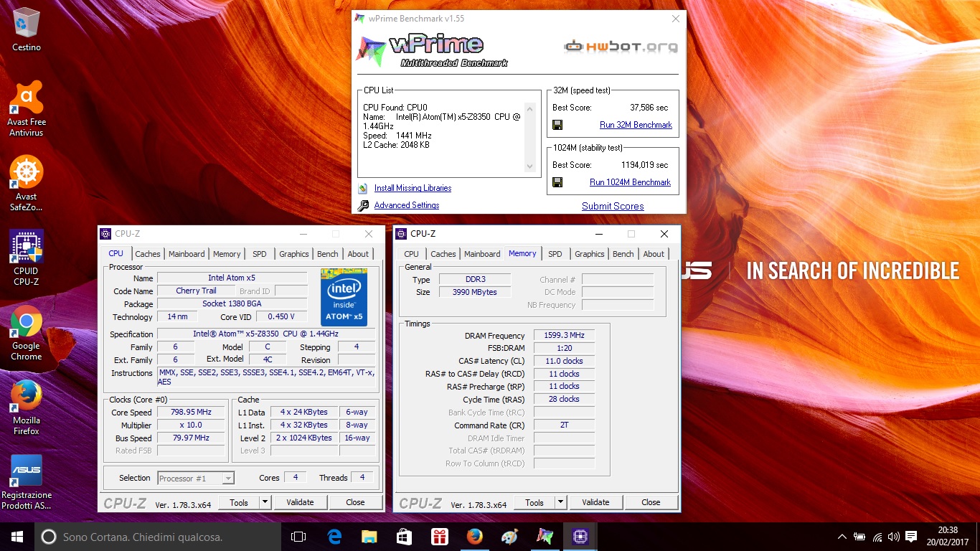Click the HWBOT.org logo in wPrime
Viewport: 980px width, 551px height.
(621, 47)
